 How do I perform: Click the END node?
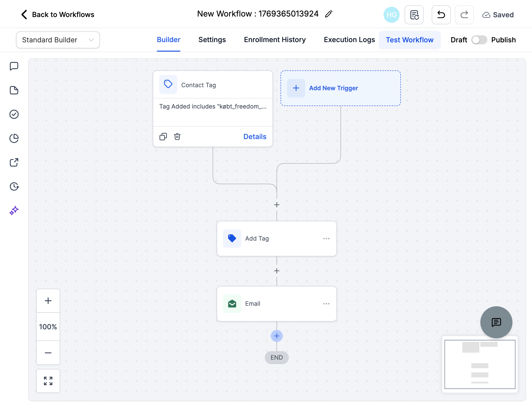pyautogui.click(x=277, y=358)
